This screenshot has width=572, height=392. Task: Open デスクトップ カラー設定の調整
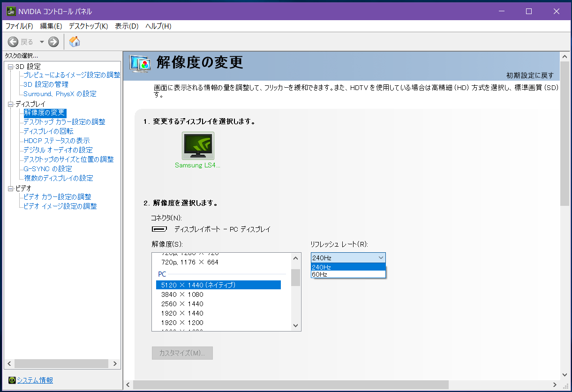click(65, 122)
